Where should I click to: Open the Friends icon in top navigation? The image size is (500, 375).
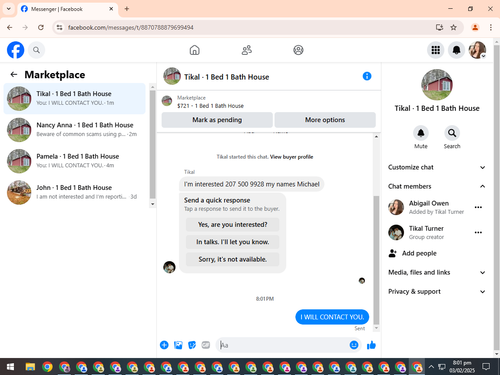pyautogui.click(x=247, y=50)
